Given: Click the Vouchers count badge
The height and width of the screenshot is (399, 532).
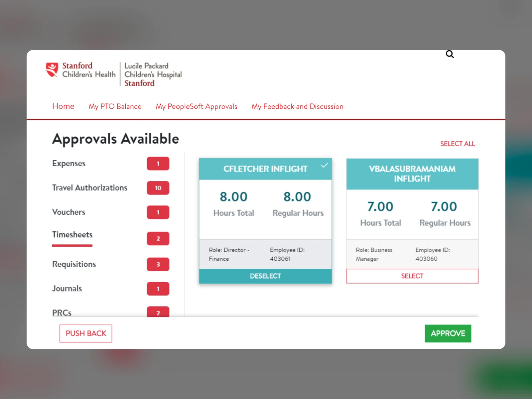Looking at the screenshot, I should pyautogui.click(x=158, y=212).
